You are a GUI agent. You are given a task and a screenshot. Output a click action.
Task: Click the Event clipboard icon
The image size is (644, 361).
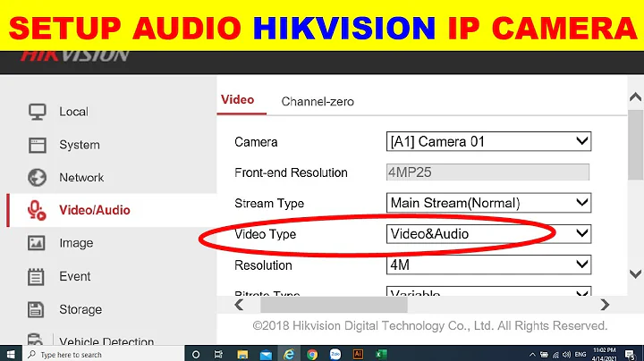(x=36, y=276)
